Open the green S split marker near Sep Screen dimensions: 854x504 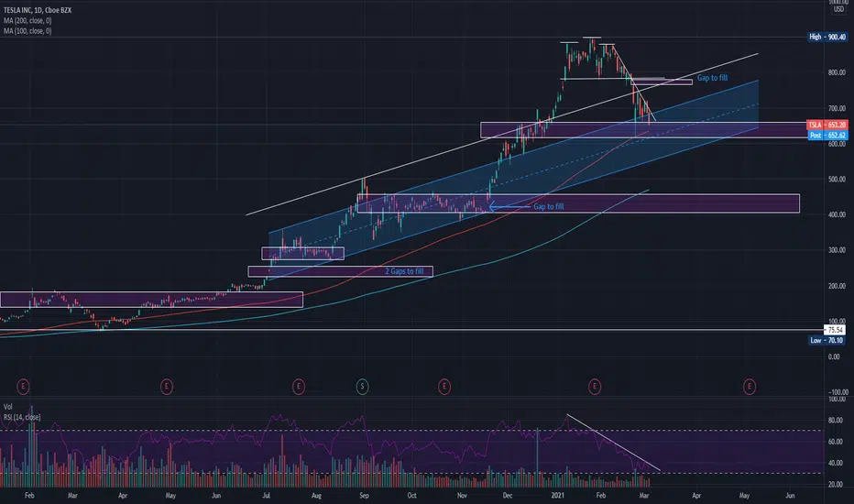pos(362,387)
